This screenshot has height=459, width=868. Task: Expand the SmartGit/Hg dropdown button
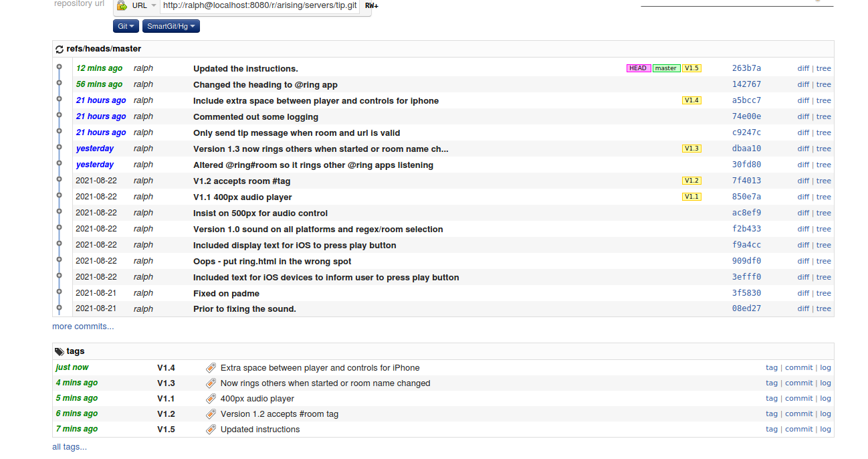click(x=171, y=26)
